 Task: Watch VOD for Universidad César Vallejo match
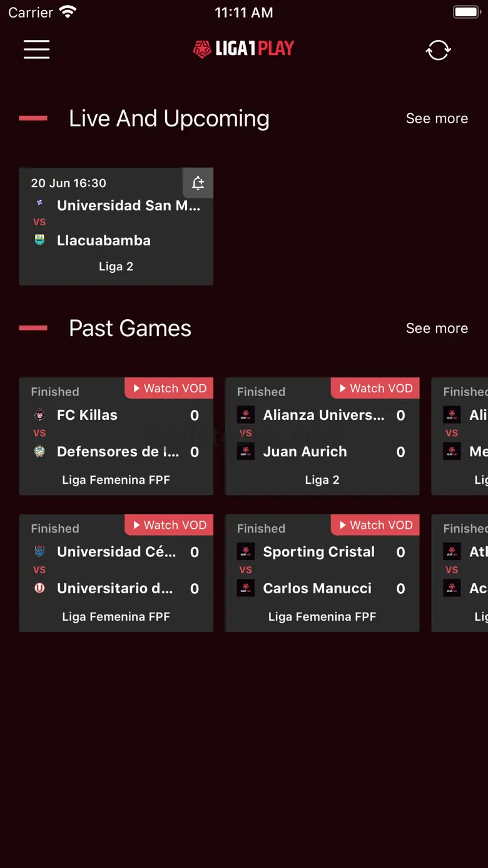[x=170, y=525]
